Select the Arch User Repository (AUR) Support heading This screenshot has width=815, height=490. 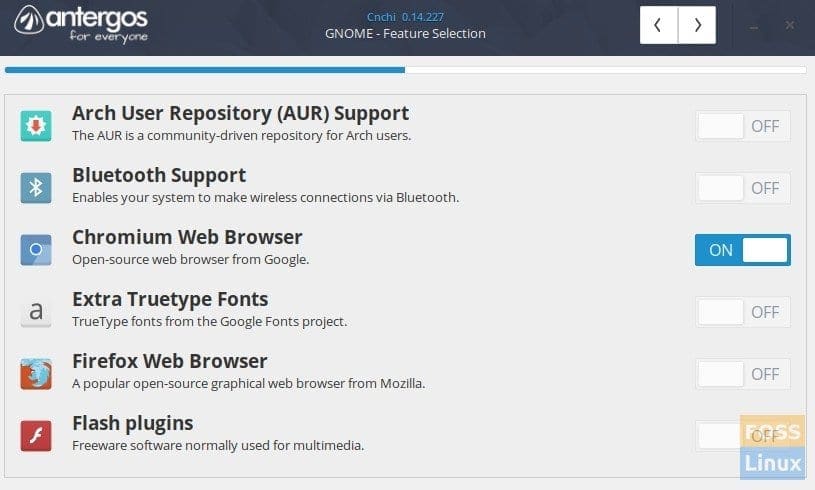(240, 113)
